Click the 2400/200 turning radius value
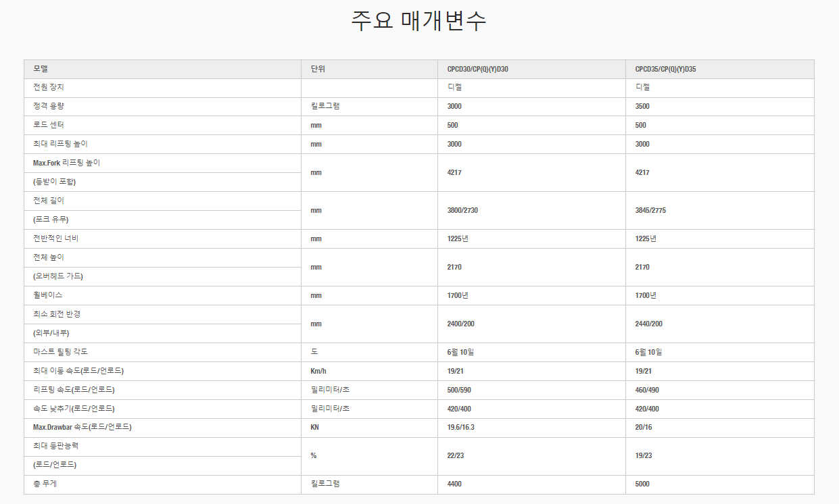The image size is (839, 504). pos(460,324)
